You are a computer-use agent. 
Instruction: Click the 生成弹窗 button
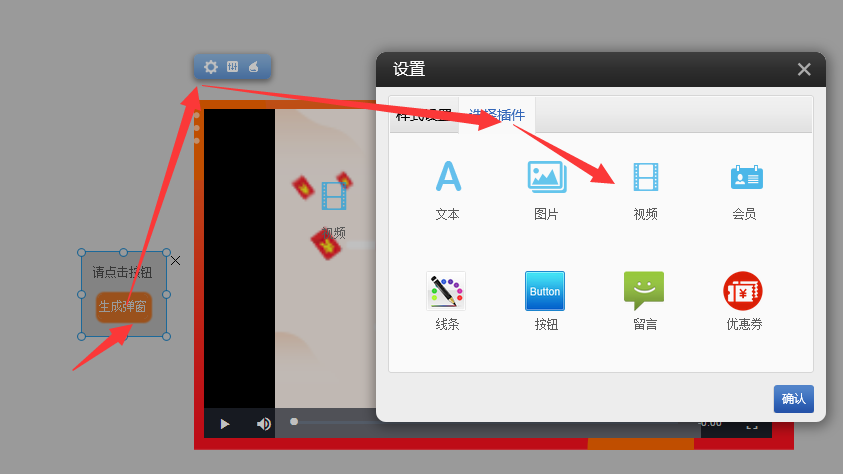pyautogui.click(x=123, y=307)
